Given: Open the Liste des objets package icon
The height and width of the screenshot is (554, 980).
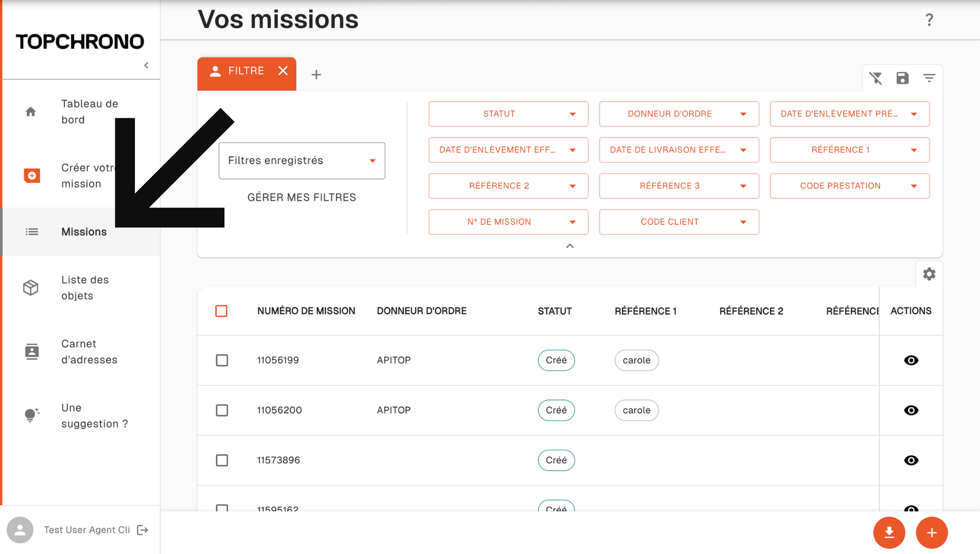Looking at the screenshot, I should coord(31,287).
